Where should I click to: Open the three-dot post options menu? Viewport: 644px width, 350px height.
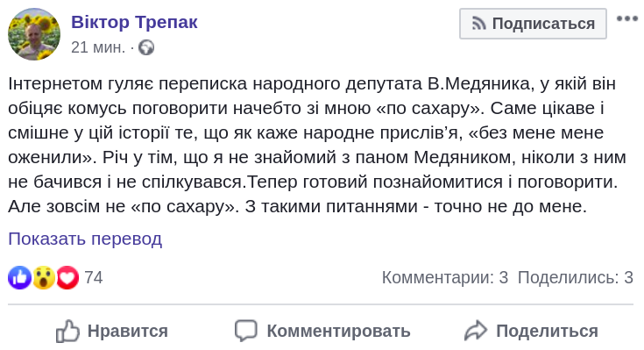pos(627,18)
